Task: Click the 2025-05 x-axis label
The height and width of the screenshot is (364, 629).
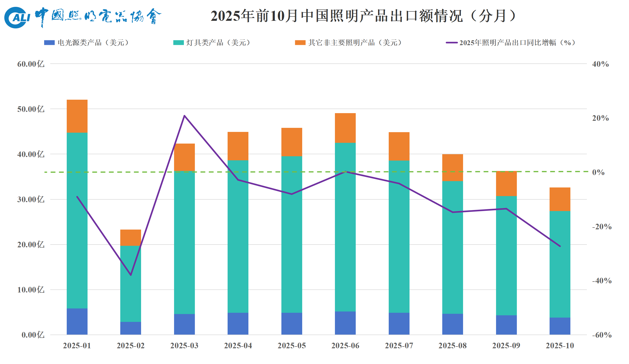Action: point(292,345)
